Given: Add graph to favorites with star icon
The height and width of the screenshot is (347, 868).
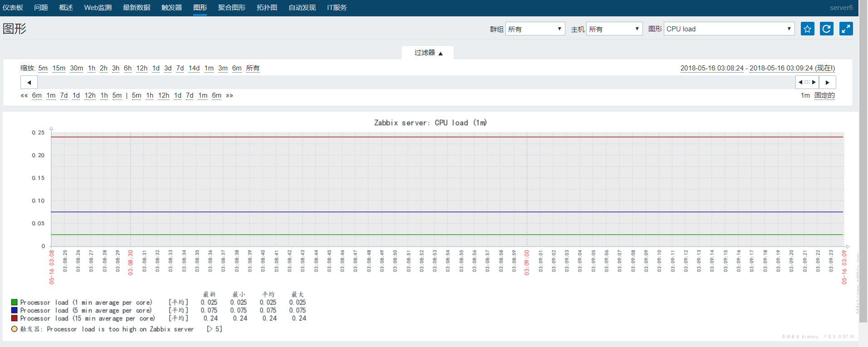Looking at the screenshot, I should (807, 29).
